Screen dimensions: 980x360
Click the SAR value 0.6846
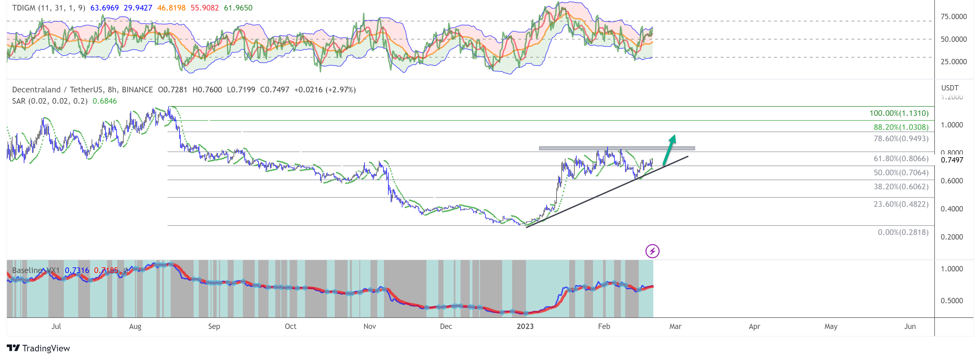coord(105,101)
